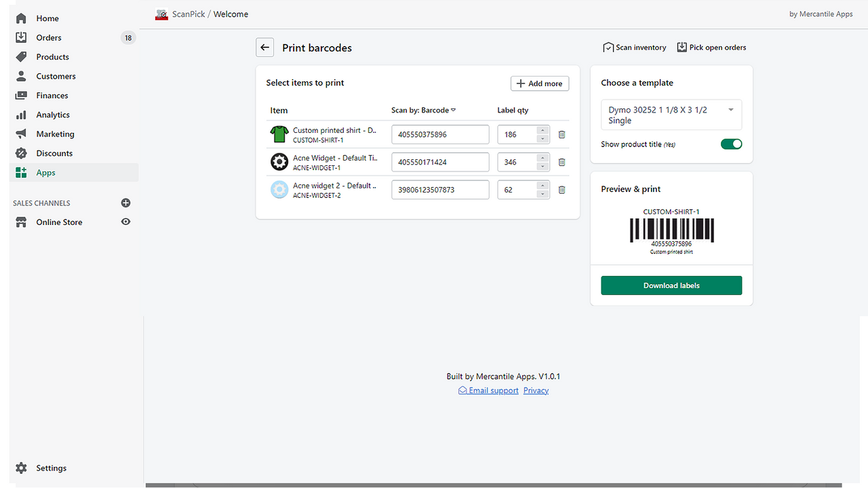Click the ScanPick app logo in the breadcrumb
This screenshot has height=488, width=868.
pyautogui.click(x=161, y=14)
